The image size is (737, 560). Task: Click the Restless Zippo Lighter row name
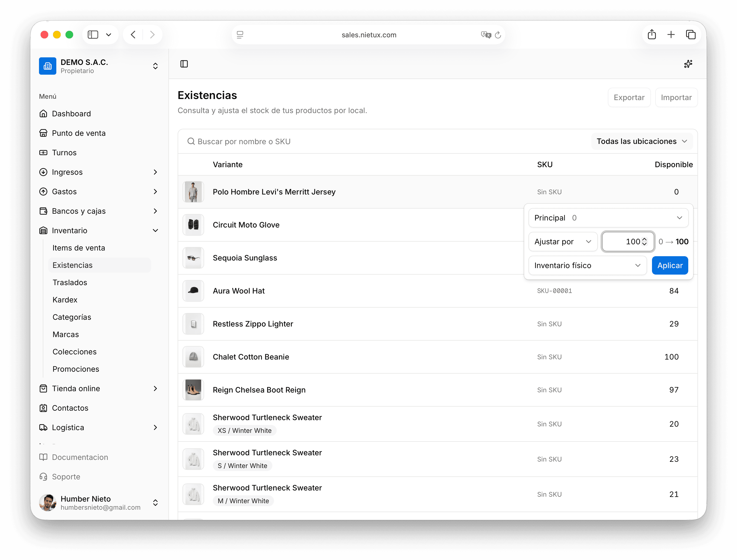click(x=253, y=324)
